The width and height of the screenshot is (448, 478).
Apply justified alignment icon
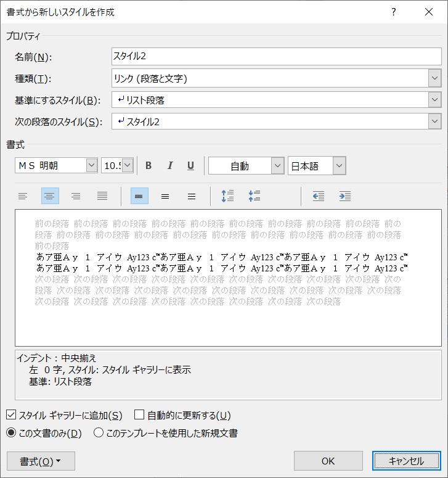(x=102, y=196)
